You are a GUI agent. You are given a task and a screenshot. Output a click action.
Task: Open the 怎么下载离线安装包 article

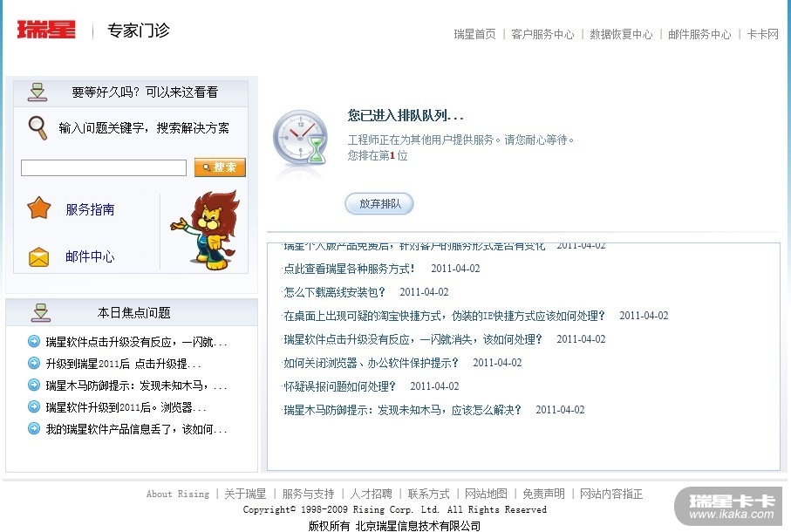pyautogui.click(x=334, y=292)
